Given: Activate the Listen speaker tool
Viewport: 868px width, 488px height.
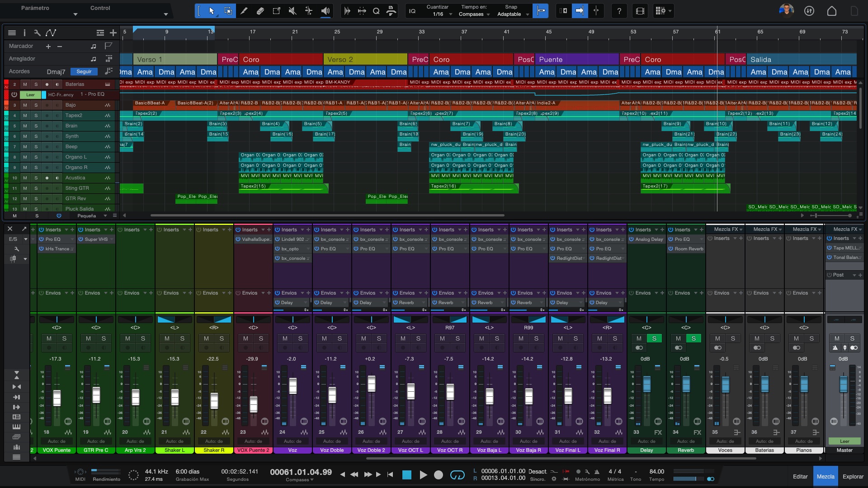Looking at the screenshot, I should [x=325, y=11].
